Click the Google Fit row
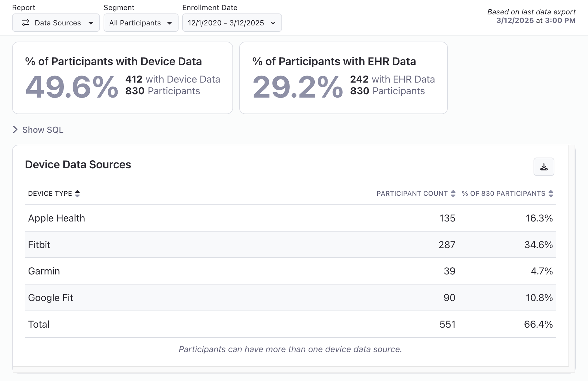The height and width of the screenshot is (381, 588). (x=290, y=298)
